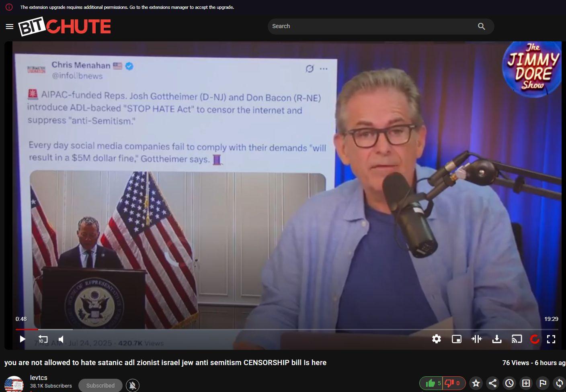The image size is (566, 392).
Task: Click the 0:48 elapsed time label
Action: [21, 319]
